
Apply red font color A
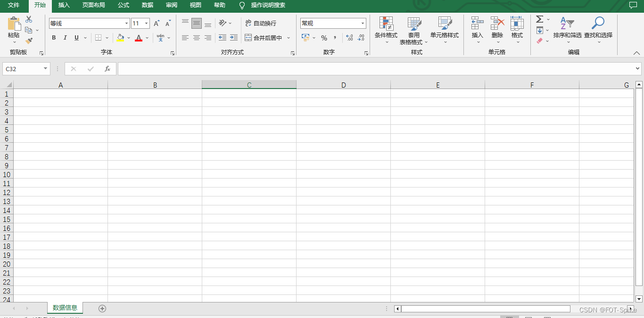tap(139, 38)
